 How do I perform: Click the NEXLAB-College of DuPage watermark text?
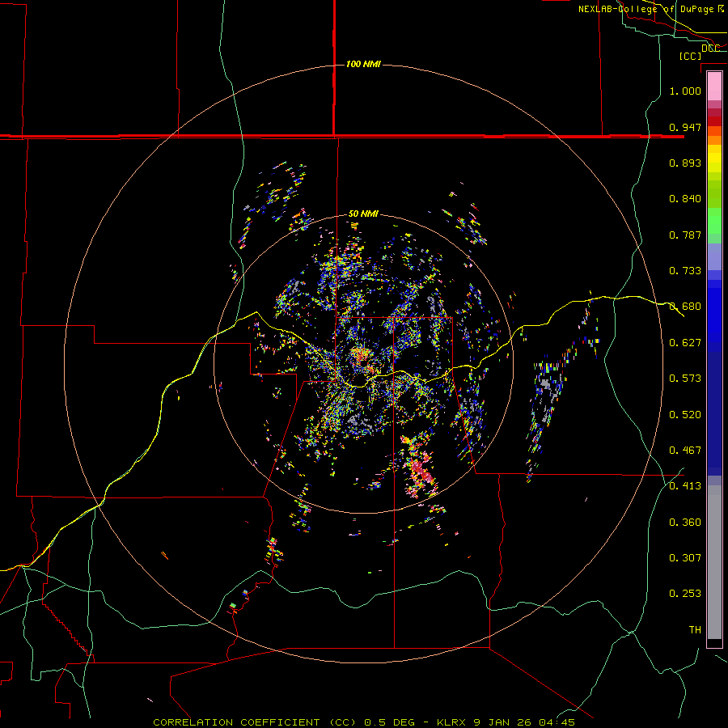click(650, 9)
